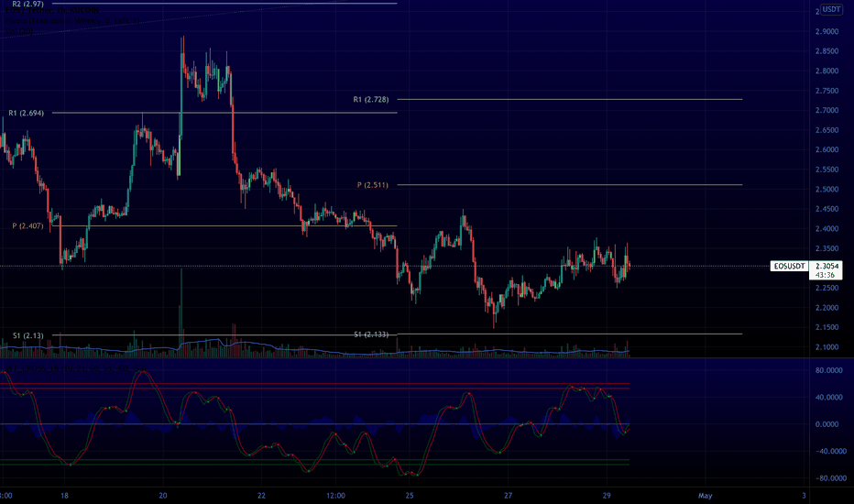Screen dimensions: 854x504
Task: Click the 0.0000 oscillator axis value
Action: (827, 424)
